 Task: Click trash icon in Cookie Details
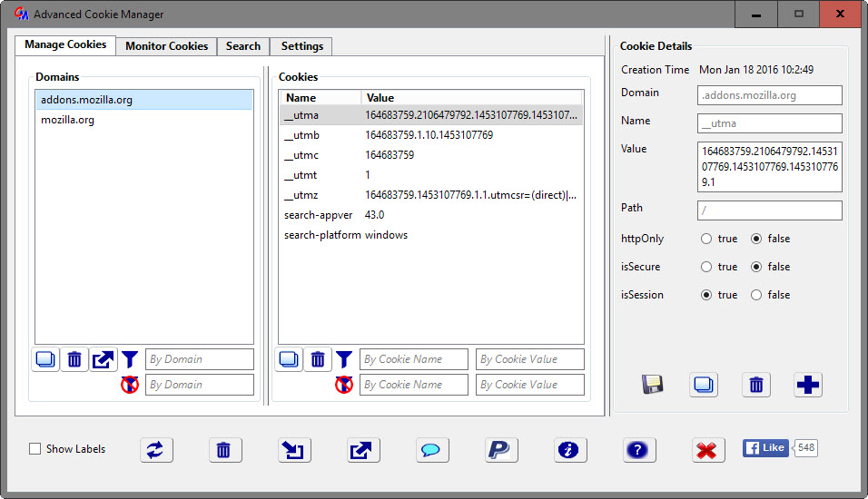756,385
